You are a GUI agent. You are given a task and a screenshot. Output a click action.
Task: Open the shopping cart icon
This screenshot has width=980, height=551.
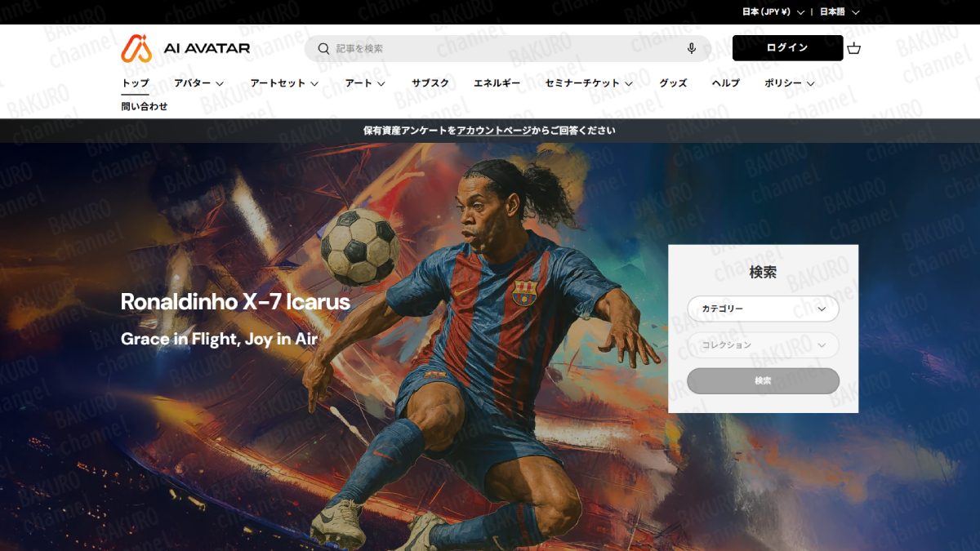854,48
